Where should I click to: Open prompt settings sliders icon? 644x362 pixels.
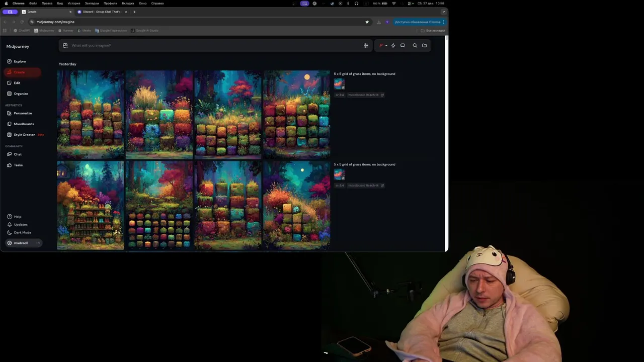[366, 45]
